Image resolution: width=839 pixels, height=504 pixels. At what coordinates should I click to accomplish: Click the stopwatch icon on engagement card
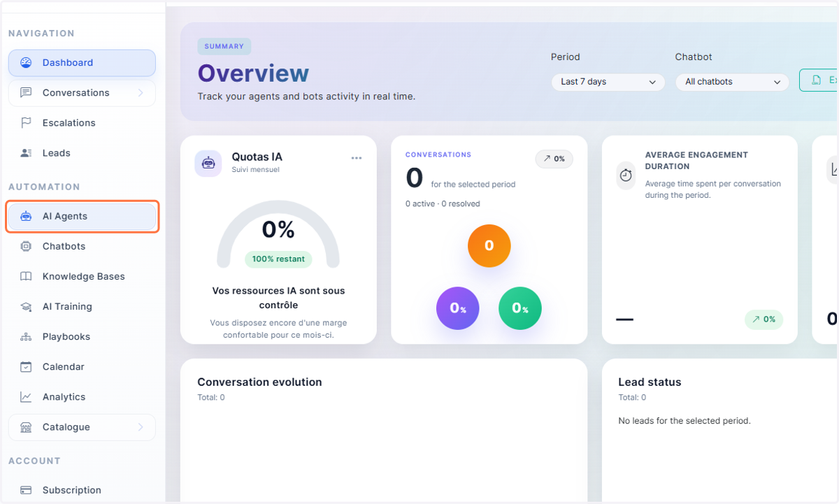click(626, 175)
